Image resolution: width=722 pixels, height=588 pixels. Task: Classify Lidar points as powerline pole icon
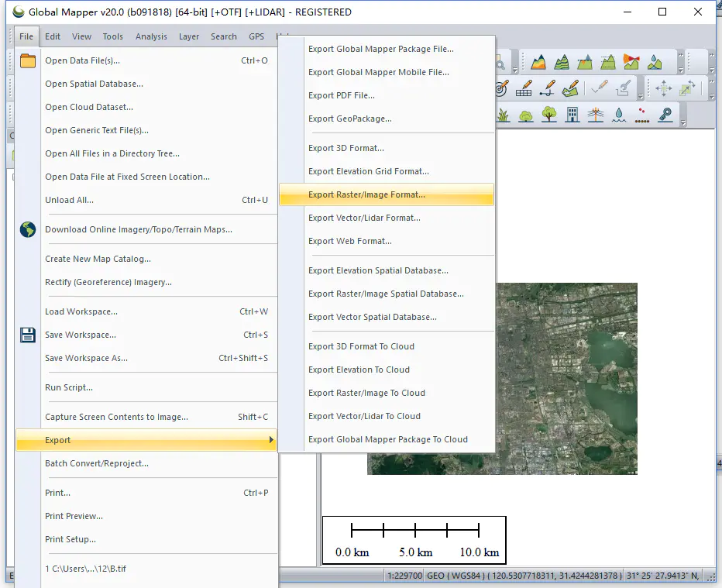[596, 114]
